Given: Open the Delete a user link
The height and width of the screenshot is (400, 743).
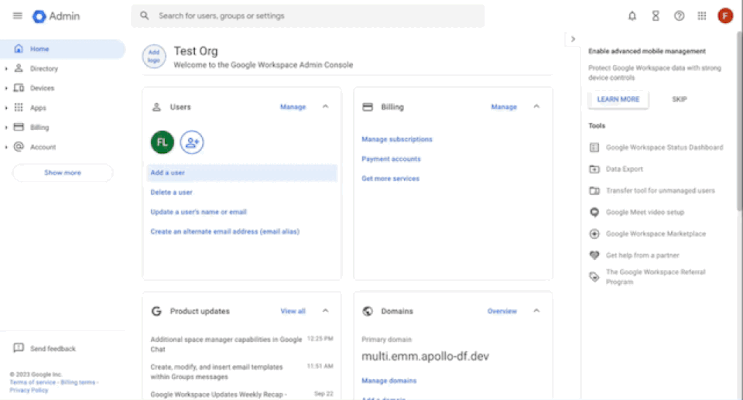Looking at the screenshot, I should pyautogui.click(x=171, y=192).
